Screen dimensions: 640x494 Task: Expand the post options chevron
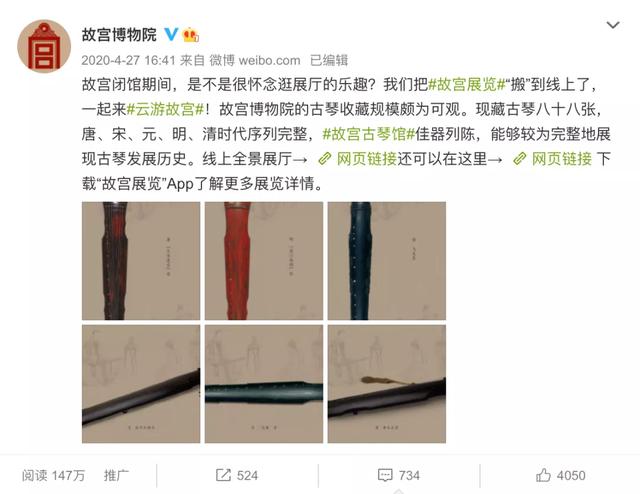pyautogui.click(x=613, y=25)
